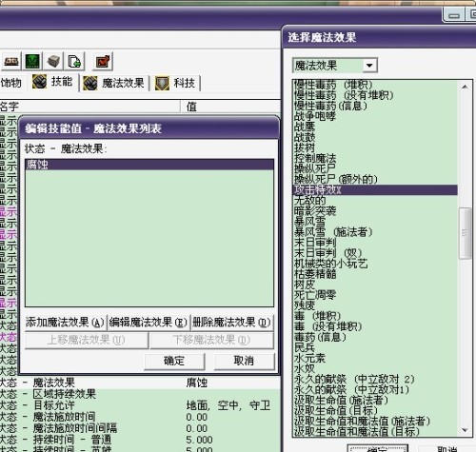Image resolution: width=476 pixels, height=452 pixels.
Task: Click 编辑魔法效果 (E) button
Action: (x=149, y=323)
